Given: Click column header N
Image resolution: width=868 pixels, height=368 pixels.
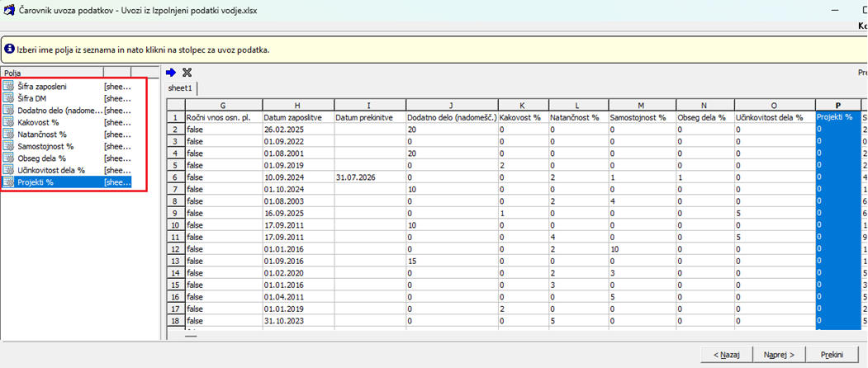Looking at the screenshot, I should tap(705, 105).
